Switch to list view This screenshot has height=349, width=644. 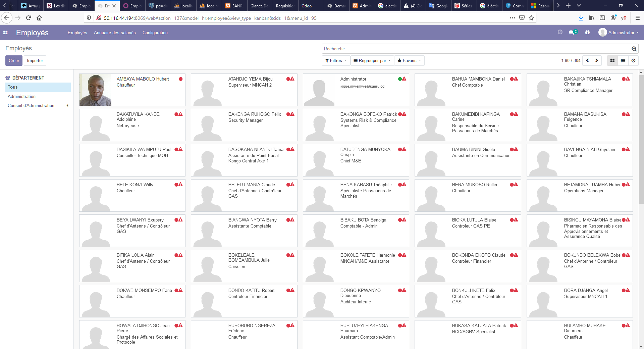point(623,60)
